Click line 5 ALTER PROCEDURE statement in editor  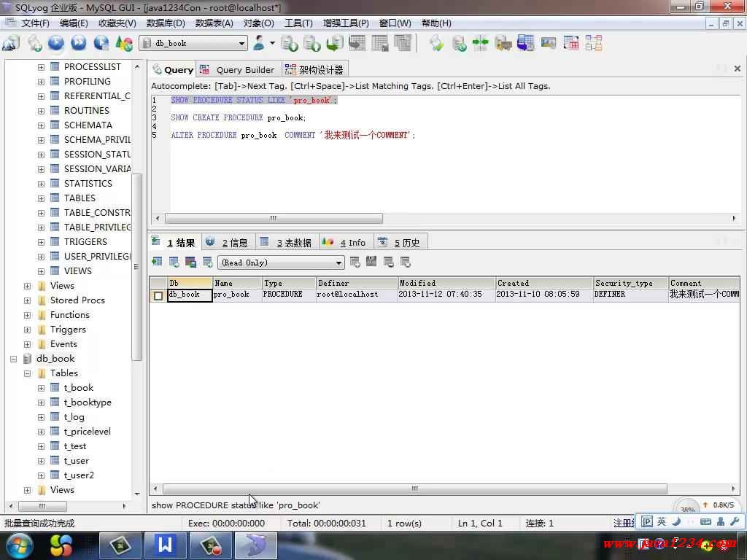coord(293,135)
